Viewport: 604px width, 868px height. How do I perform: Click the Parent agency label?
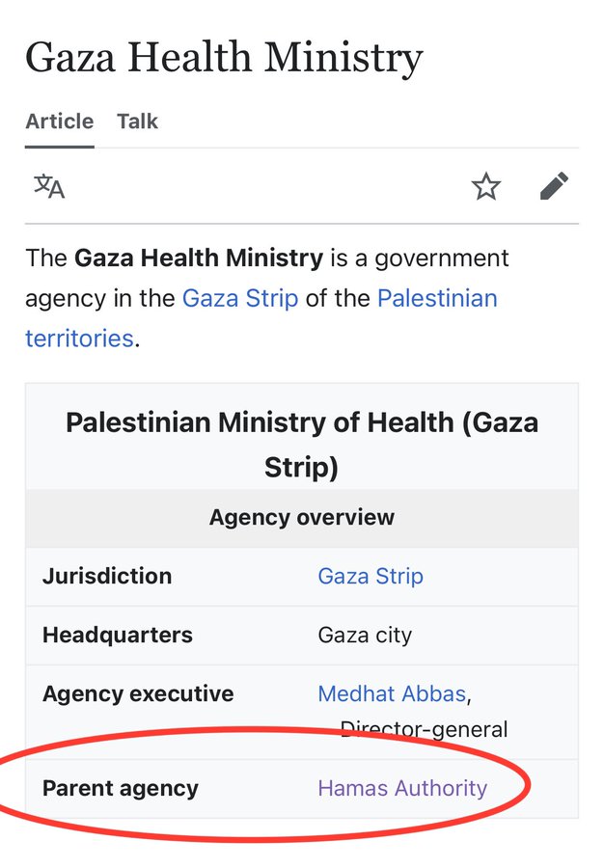[x=121, y=788]
